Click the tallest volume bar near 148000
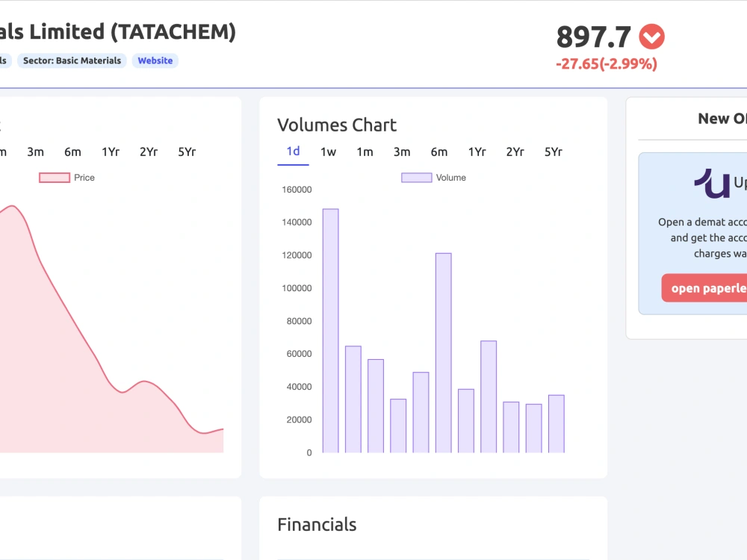Viewport: 747px width, 560px height. [x=331, y=331]
